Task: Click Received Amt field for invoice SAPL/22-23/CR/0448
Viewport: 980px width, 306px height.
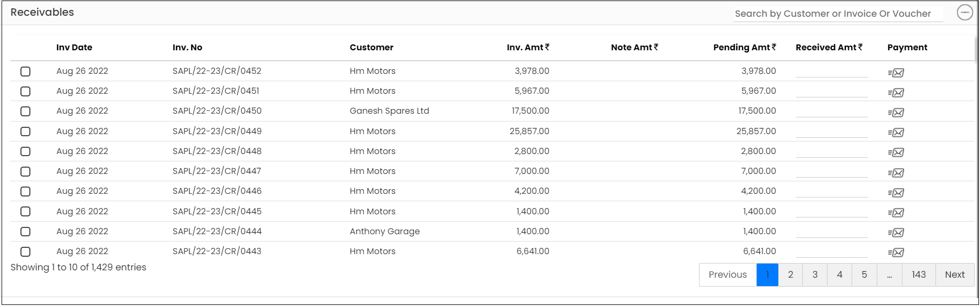Action: tap(832, 151)
